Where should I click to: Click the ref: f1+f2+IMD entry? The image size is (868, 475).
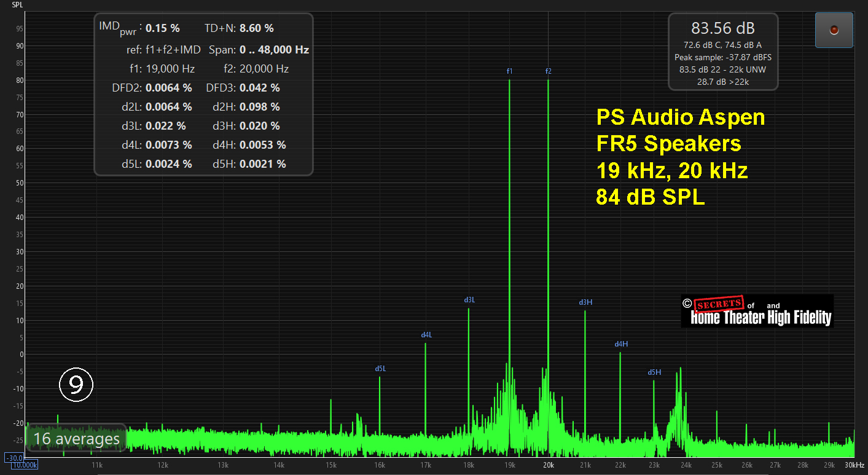click(163, 50)
